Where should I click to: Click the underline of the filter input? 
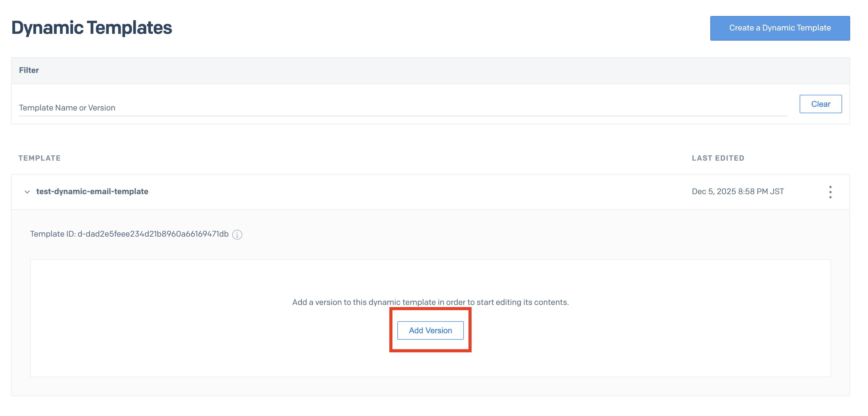tap(402, 116)
